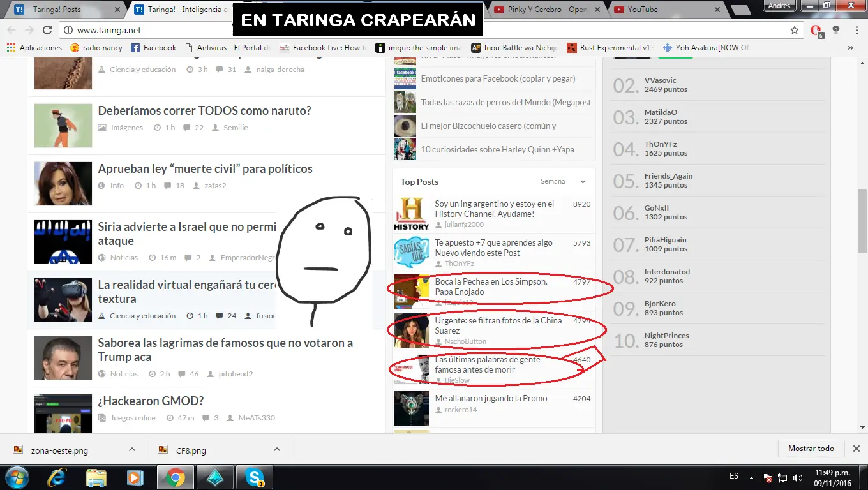868x490 pixels.
Task: Open the imgur bookmark
Action: tap(419, 48)
